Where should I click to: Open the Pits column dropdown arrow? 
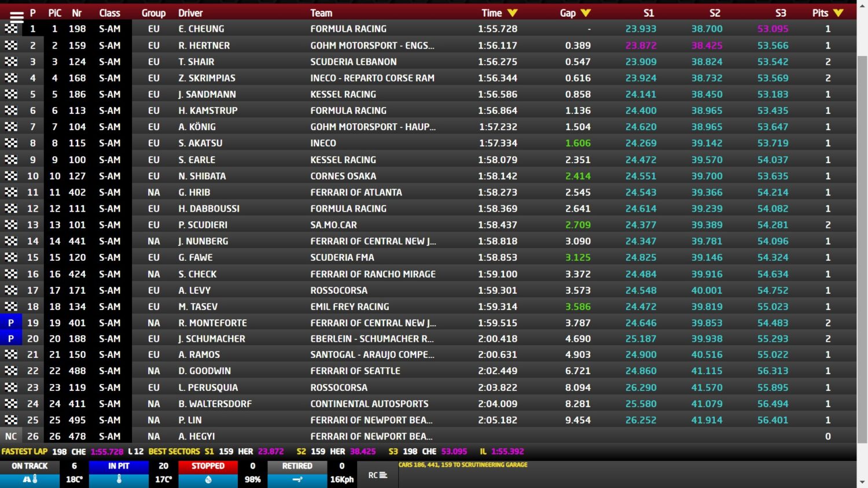838,13
